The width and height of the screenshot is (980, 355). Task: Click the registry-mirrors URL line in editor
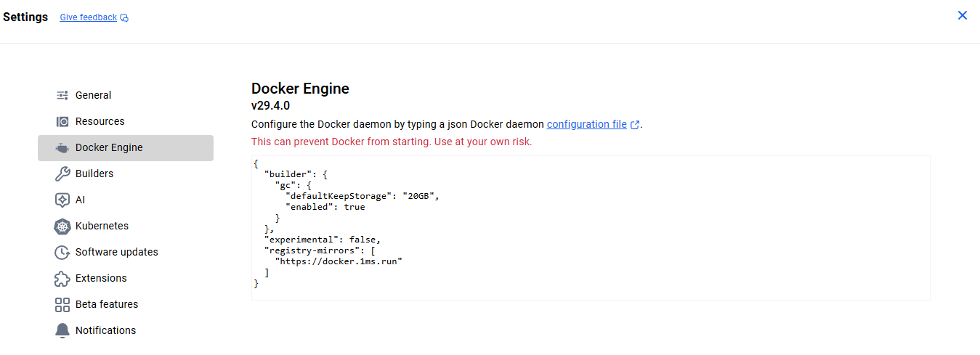coord(339,260)
